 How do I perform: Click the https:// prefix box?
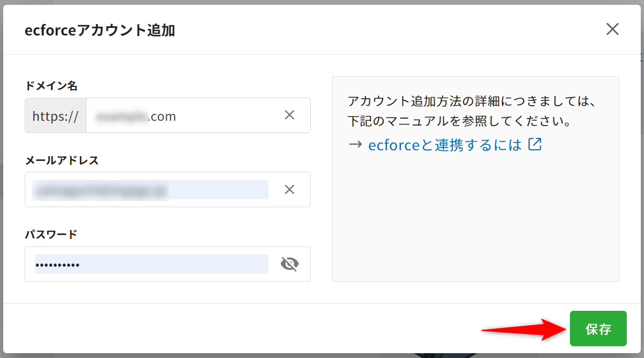pos(56,115)
